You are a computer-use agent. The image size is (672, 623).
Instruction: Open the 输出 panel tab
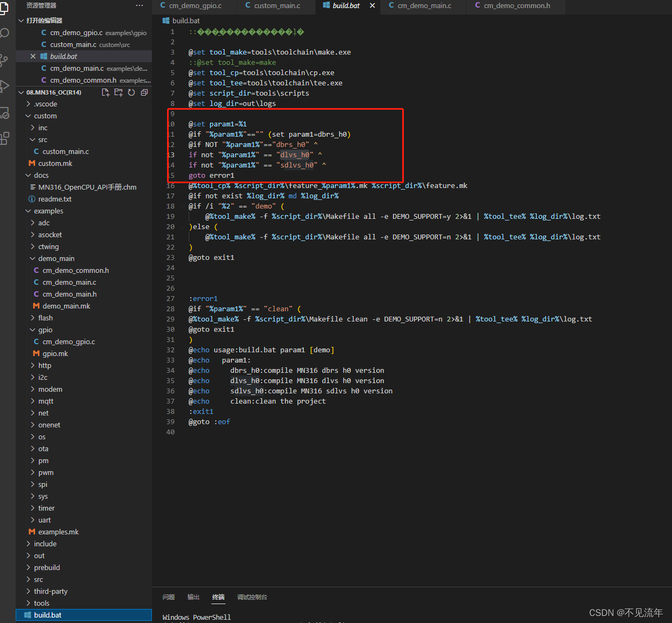click(194, 597)
